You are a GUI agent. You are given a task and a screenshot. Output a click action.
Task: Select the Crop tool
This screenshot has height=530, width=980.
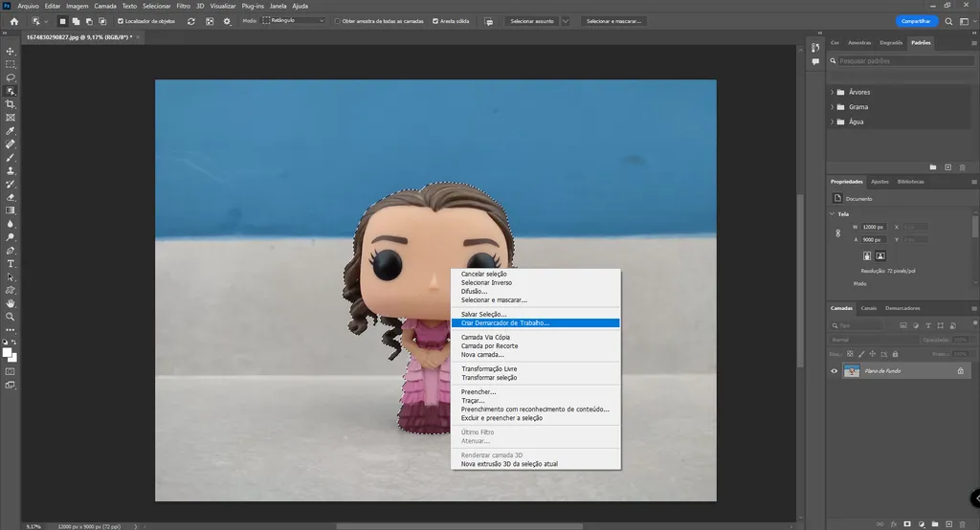(x=11, y=104)
